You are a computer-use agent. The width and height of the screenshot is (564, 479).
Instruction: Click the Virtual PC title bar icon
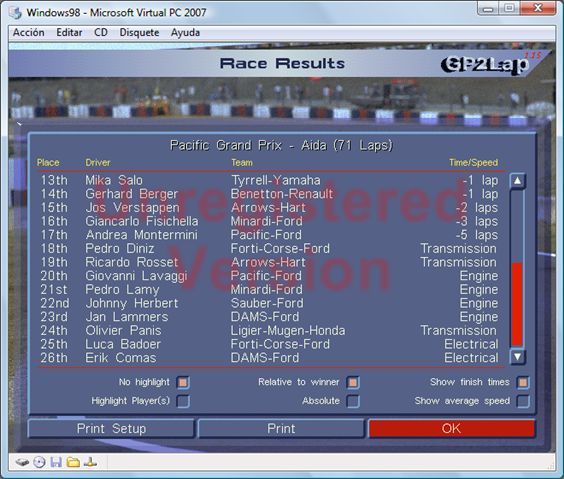pos(15,13)
